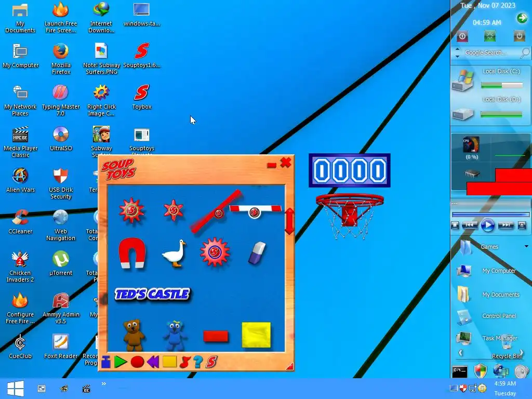Image resolution: width=532 pixels, height=399 pixels.
Task: Select the eraser toy
Action: [x=257, y=253]
